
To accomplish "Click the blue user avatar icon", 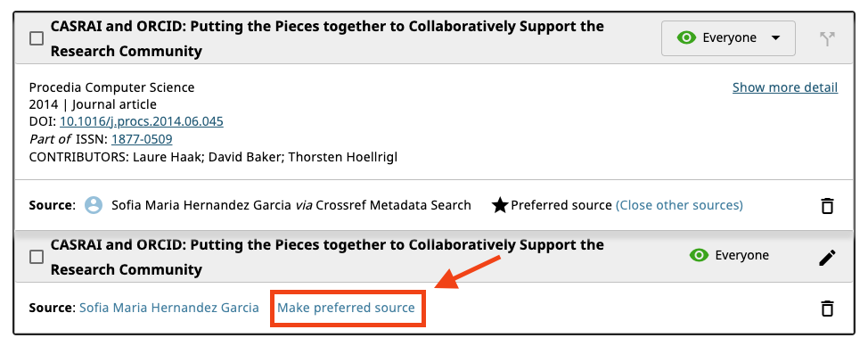I will point(94,205).
